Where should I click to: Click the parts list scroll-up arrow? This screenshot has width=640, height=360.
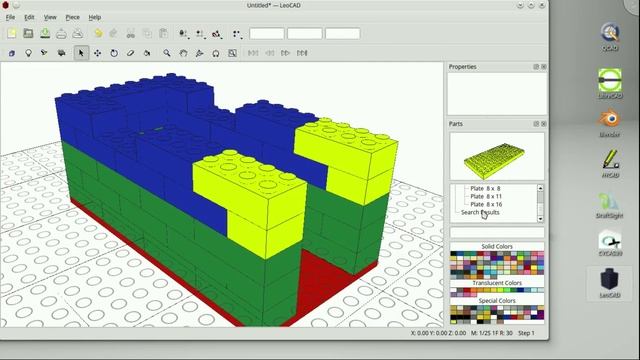click(540, 188)
